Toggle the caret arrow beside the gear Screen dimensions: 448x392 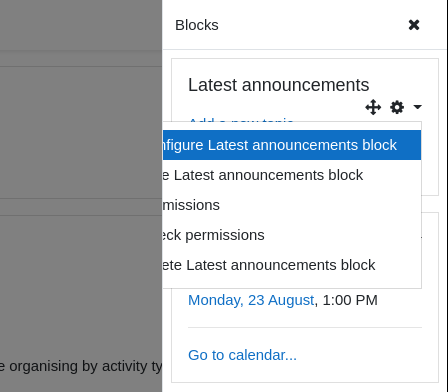click(417, 107)
